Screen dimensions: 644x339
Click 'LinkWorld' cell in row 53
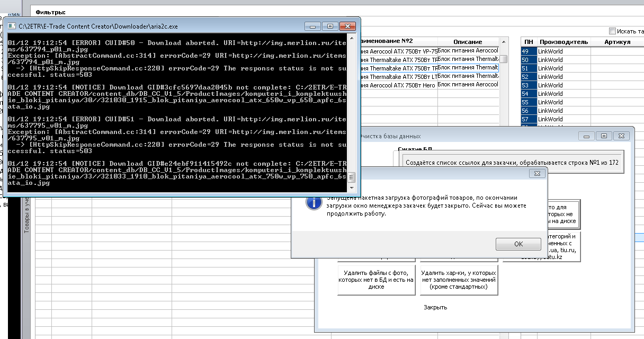coord(563,85)
